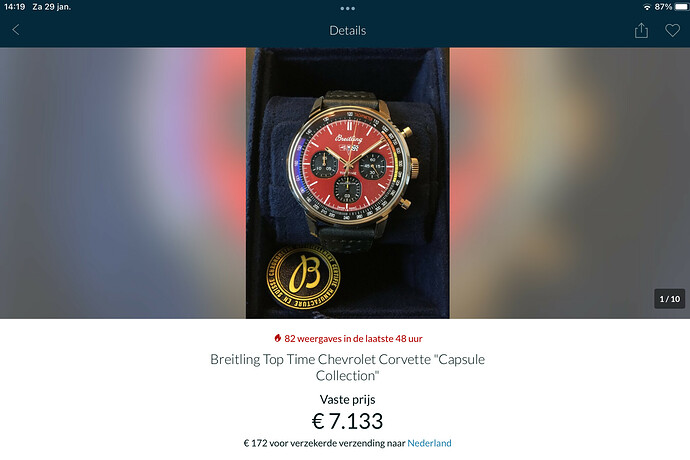This screenshot has height=460, width=690.
Task: Tap the 14:19 clock in status bar
Action: (x=15, y=7)
